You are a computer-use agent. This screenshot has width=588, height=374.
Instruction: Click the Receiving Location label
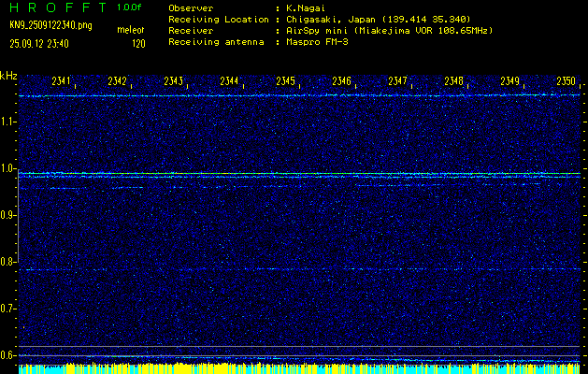pos(219,19)
